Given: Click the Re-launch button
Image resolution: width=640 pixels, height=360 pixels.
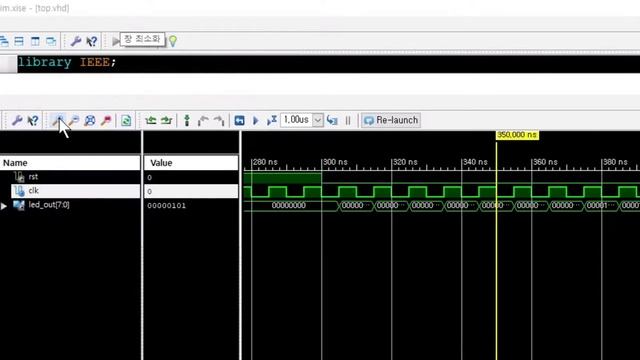Looking at the screenshot, I should 391,120.
